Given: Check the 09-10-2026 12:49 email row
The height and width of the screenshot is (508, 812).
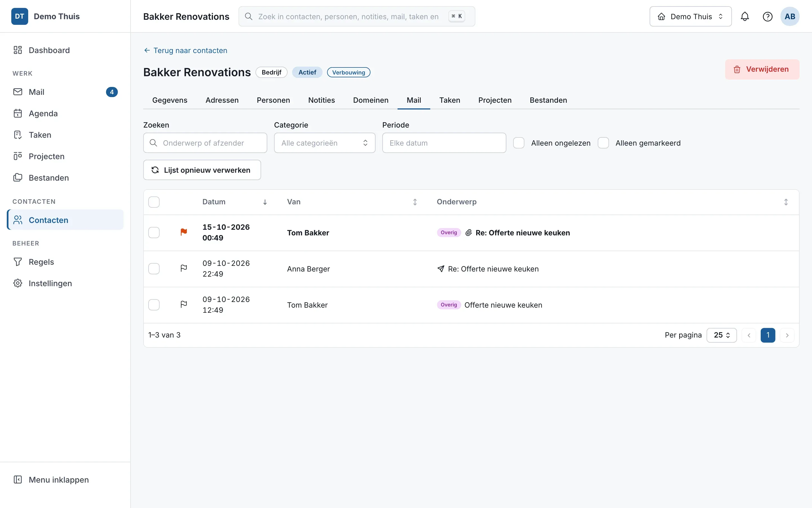Looking at the screenshot, I should (154, 305).
